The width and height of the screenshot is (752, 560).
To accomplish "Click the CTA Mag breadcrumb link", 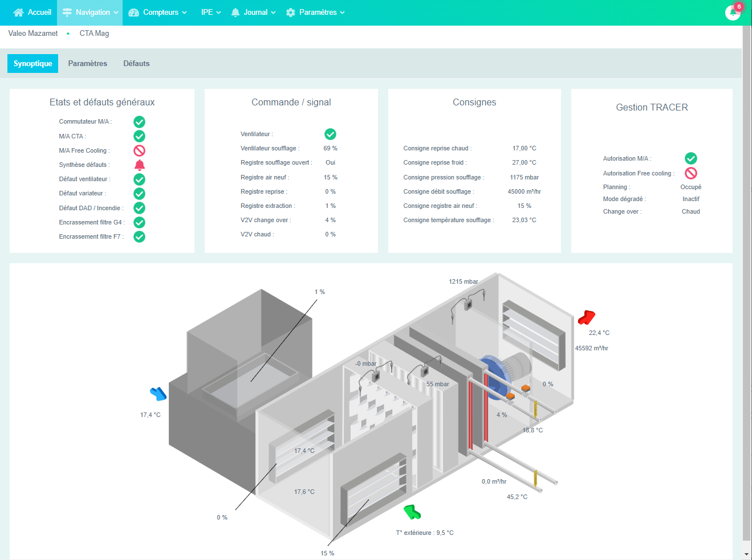I will (94, 34).
